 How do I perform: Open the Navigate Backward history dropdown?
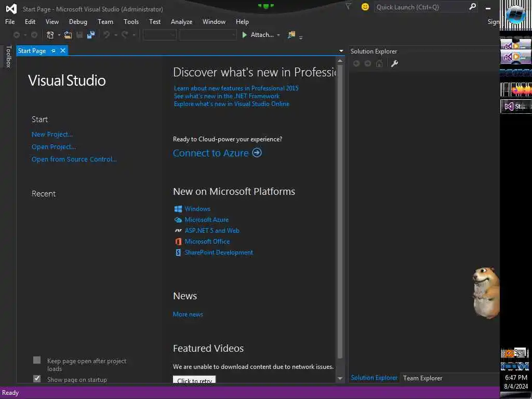click(x=25, y=35)
